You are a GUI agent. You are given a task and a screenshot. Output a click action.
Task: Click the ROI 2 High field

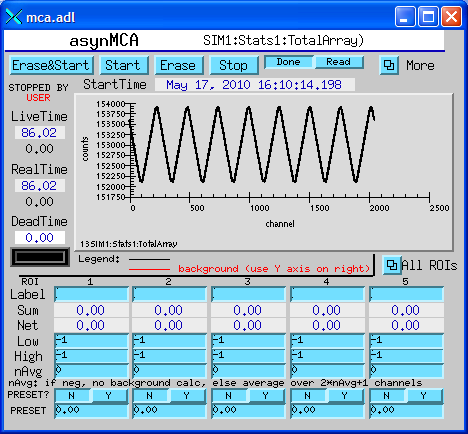pos(170,356)
